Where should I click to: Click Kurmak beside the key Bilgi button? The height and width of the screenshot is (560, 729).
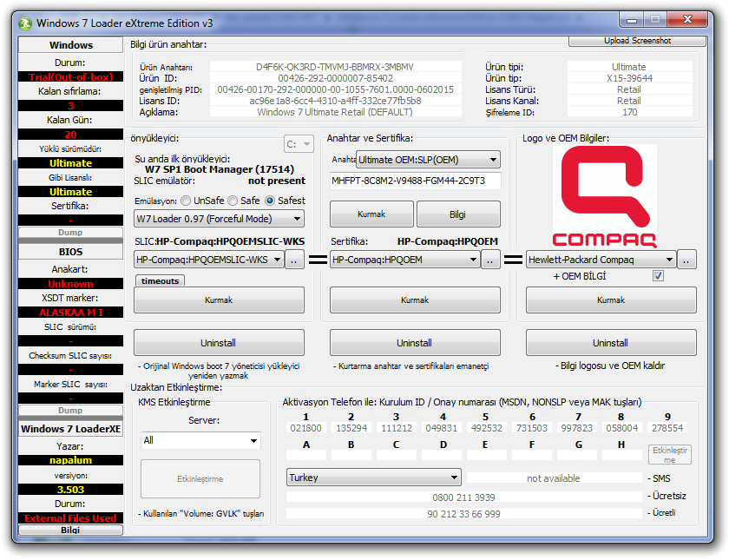pyautogui.click(x=371, y=214)
